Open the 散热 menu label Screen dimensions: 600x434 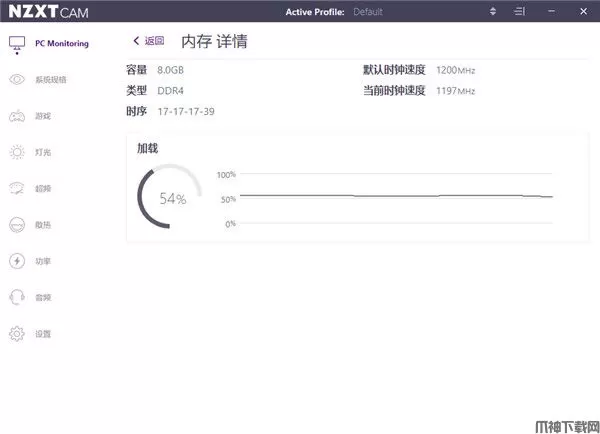[43, 225]
